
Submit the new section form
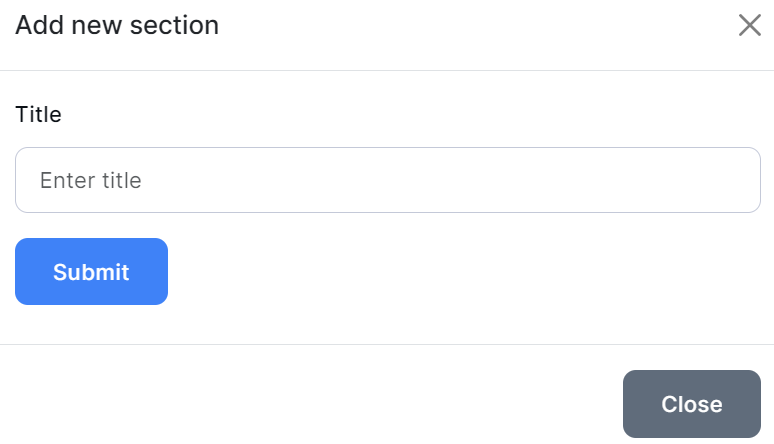91,271
